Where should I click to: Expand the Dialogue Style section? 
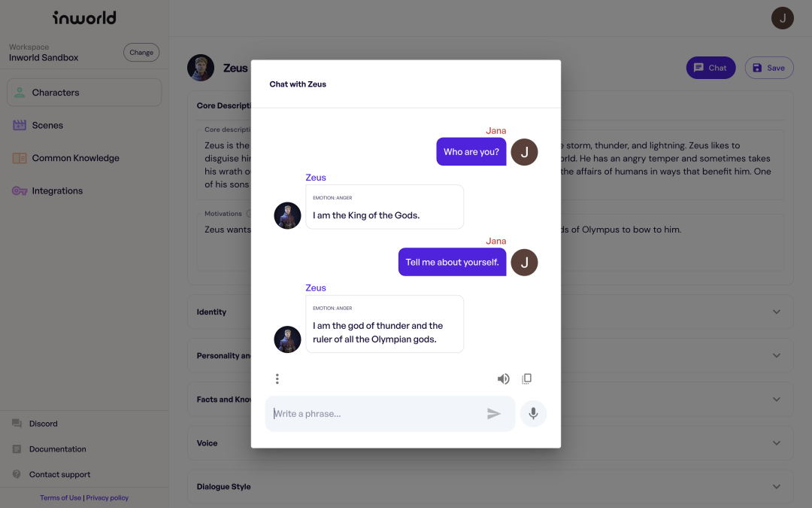[777, 487]
